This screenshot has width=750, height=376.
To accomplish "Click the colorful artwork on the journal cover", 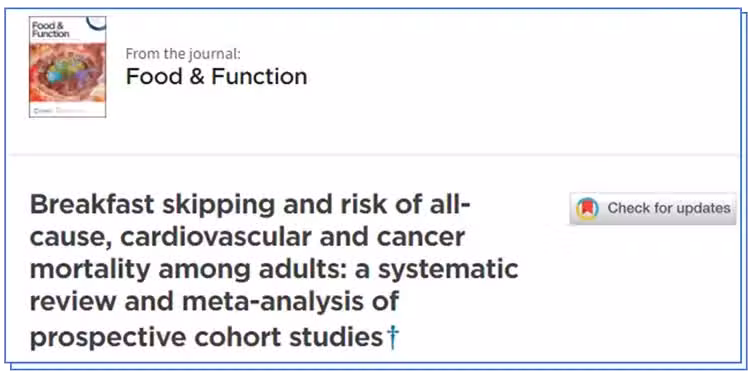I will coord(67,73).
